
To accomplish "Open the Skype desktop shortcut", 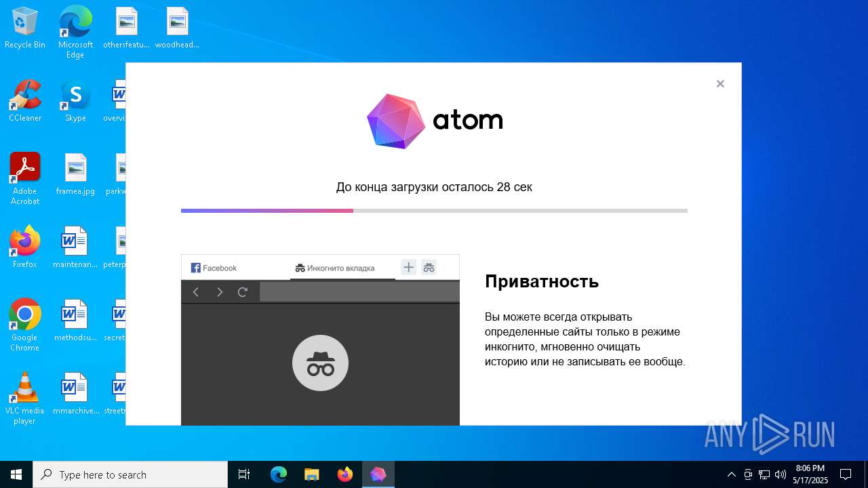I will (x=75, y=102).
